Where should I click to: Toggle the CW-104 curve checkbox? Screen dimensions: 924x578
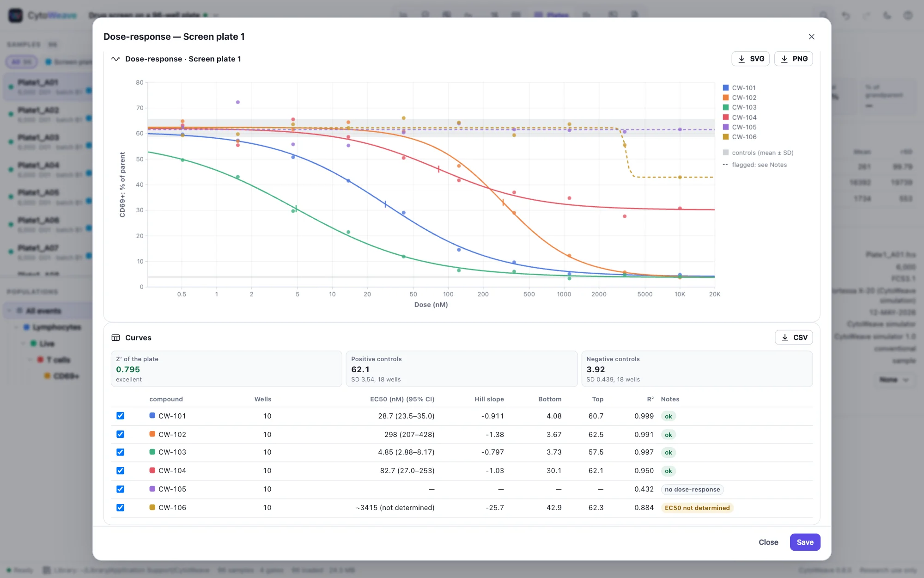click(120, 471)
